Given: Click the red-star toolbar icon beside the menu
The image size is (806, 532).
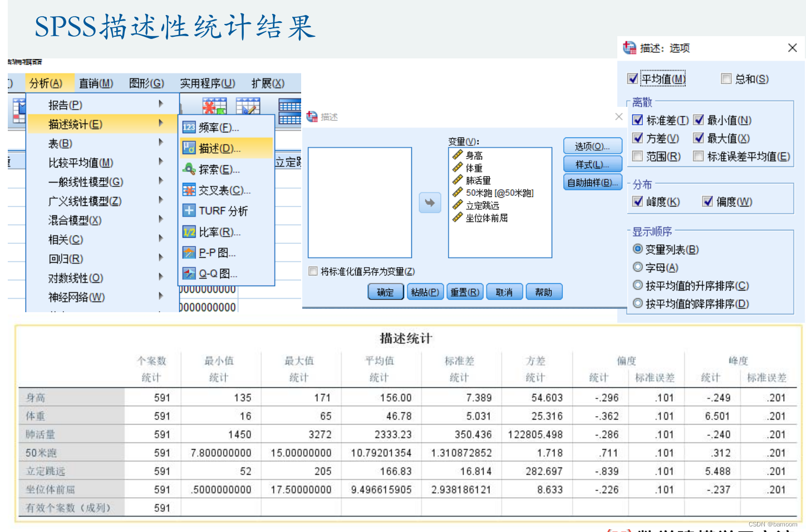Looking at the screenshot, I should 215,106.
